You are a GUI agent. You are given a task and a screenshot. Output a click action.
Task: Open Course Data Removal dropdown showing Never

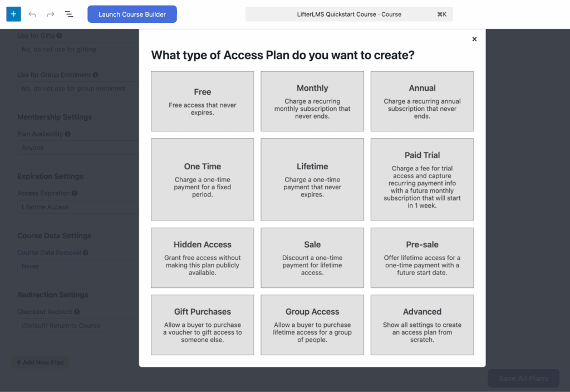tap(78, 266)
